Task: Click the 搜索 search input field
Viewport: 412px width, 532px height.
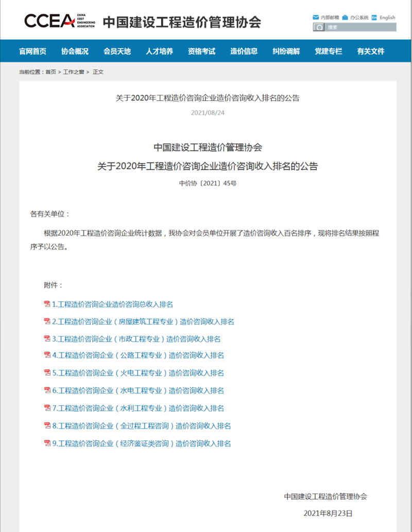Action: pos(360,27)
